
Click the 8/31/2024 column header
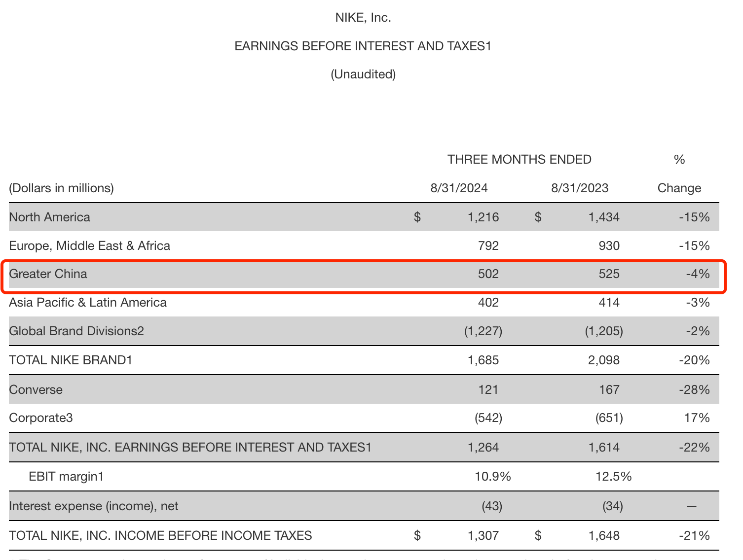(x=459, y=188)
